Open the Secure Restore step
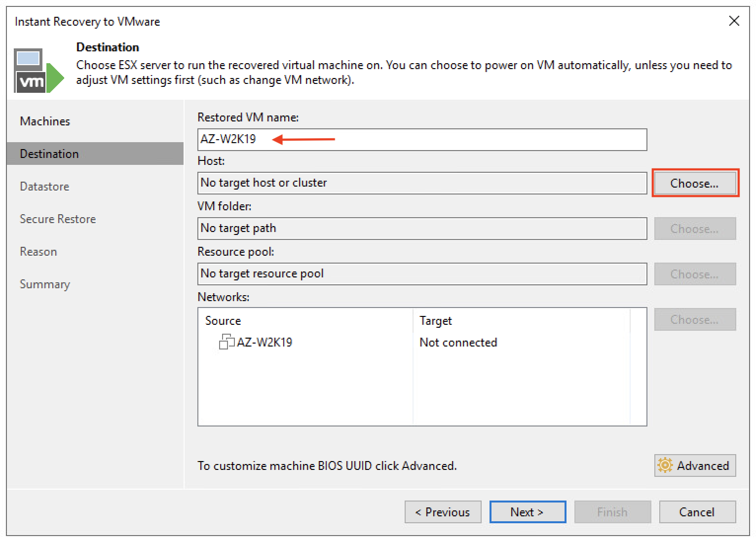This screenshot has width=756, height=542. pos(58,219)
